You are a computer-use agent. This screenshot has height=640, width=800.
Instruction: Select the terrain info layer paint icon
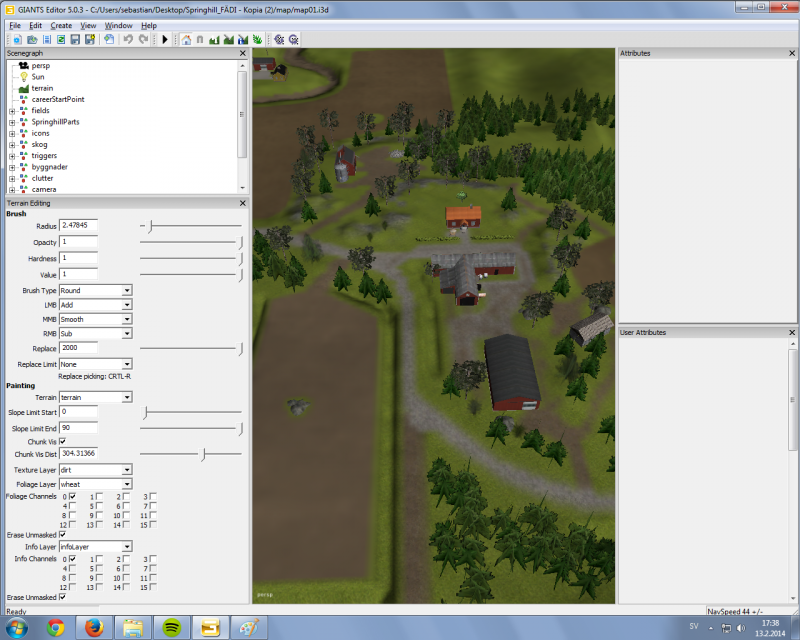point(243,39)
